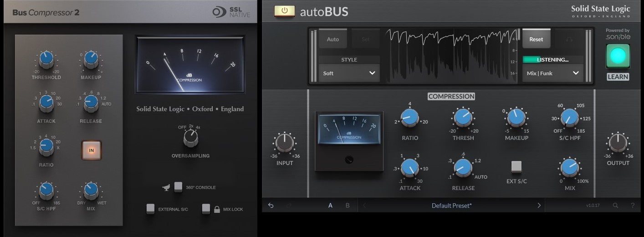Viewport: 644px width, 237px height.
Task: Toggle the Mix Lock switch
Action: tap(206, 209)
